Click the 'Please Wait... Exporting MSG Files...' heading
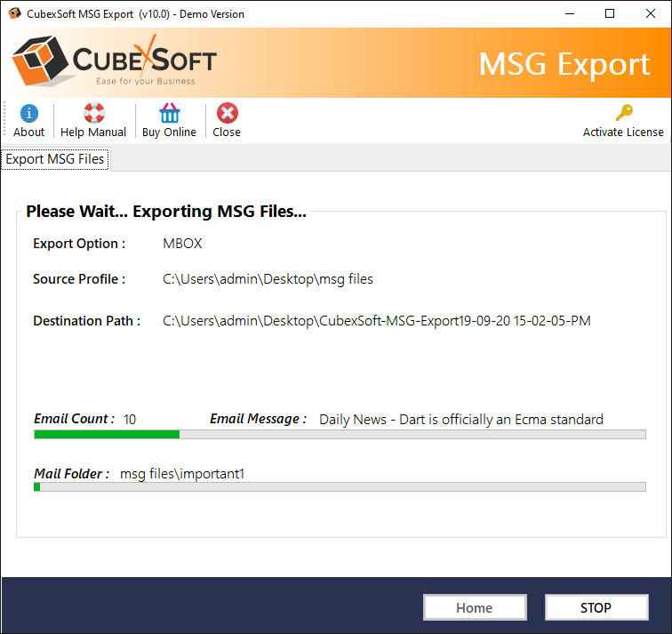This screenshot has height=634, width=672. click(166, 212)
